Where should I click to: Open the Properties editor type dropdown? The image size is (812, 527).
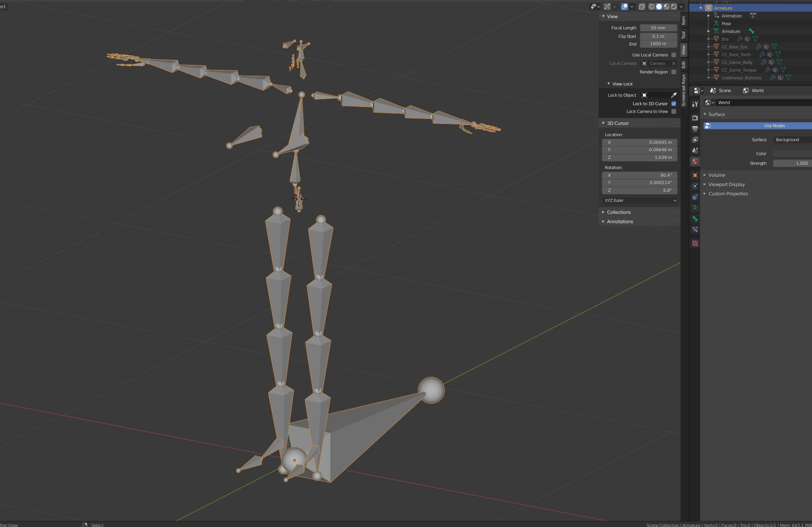pyautogui.click(x=698, y=90)
